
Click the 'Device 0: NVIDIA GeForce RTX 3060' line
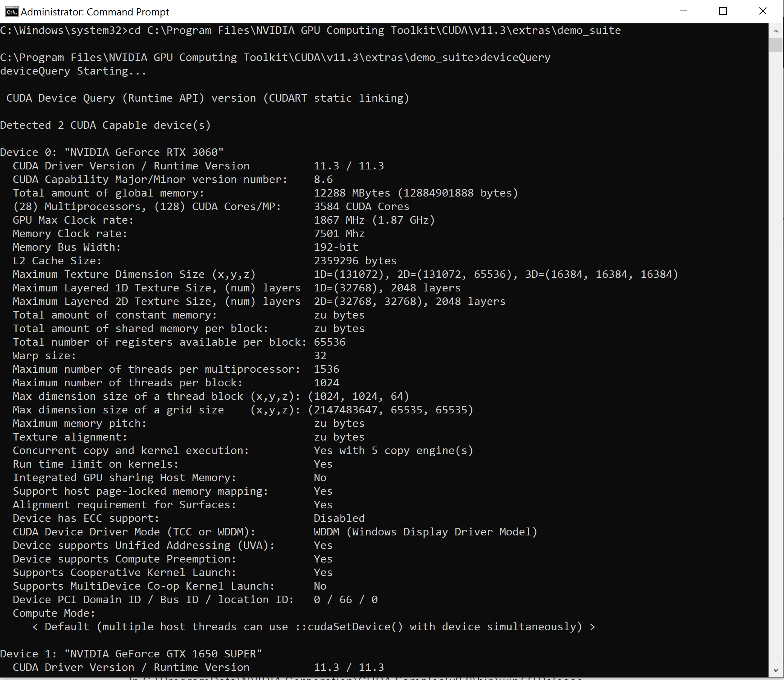[x=112, y=152]
